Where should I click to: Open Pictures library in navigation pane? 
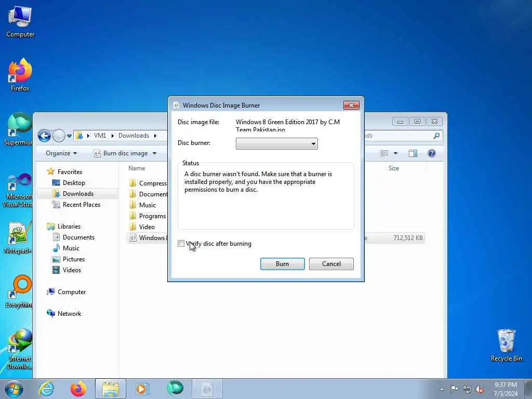point(74,259)
